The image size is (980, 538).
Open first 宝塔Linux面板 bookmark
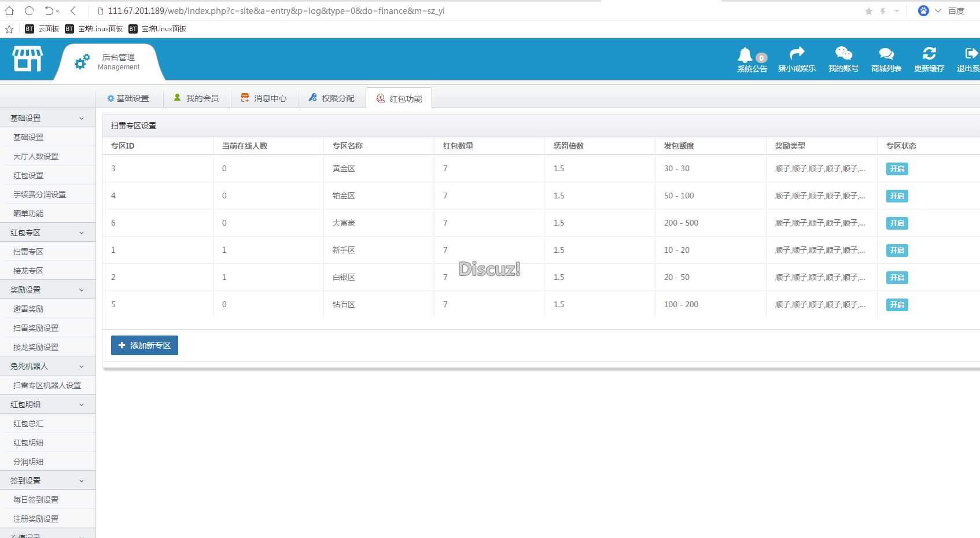(x=94, y=29)
